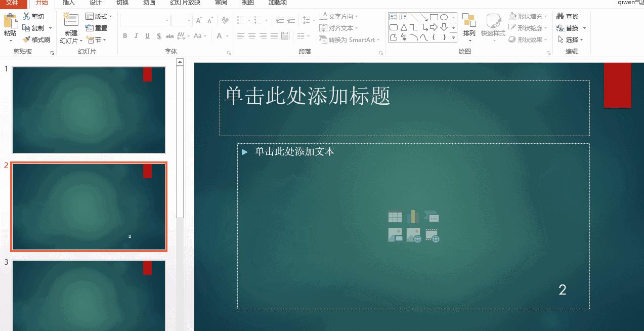The image size is (644, 331).
Task: Insert a chart from the placeholder icons
Action: coord(414,217)
